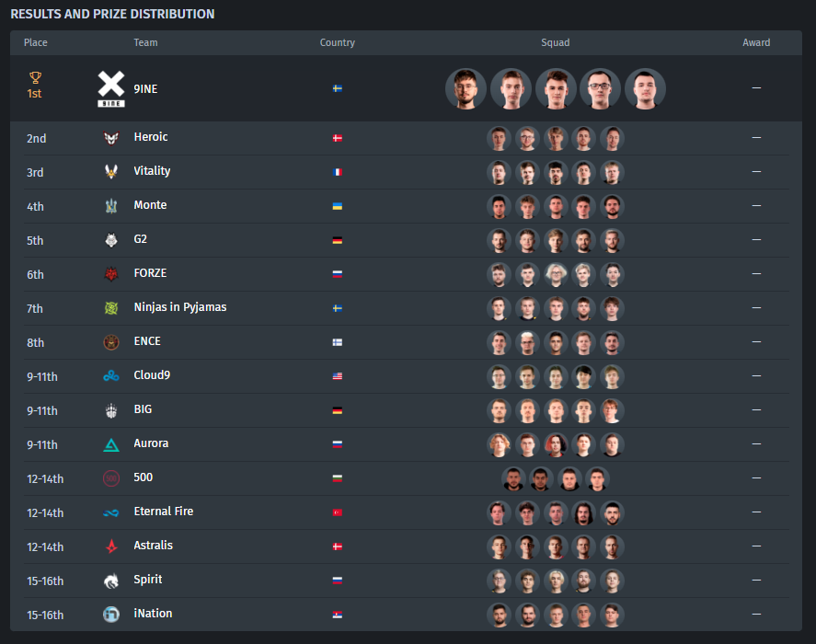Click the German flag in G2 row
Screen dimensions: 816x644
click(x=338, y=240)
